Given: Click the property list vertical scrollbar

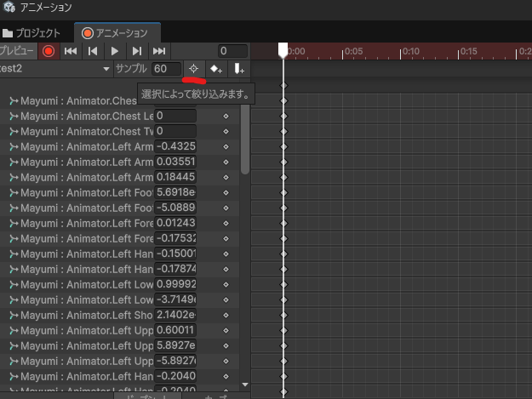Looking at the screenshot, I should (x=245, y=136).
